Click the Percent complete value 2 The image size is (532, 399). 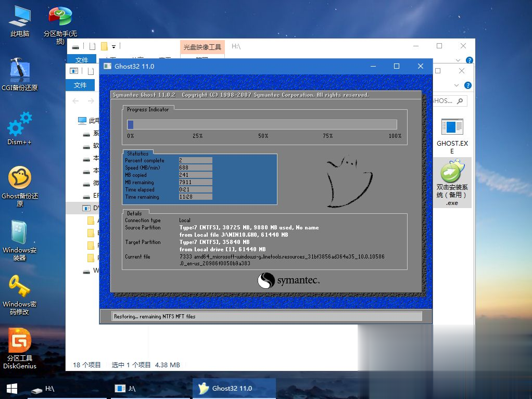coord(195,160)
